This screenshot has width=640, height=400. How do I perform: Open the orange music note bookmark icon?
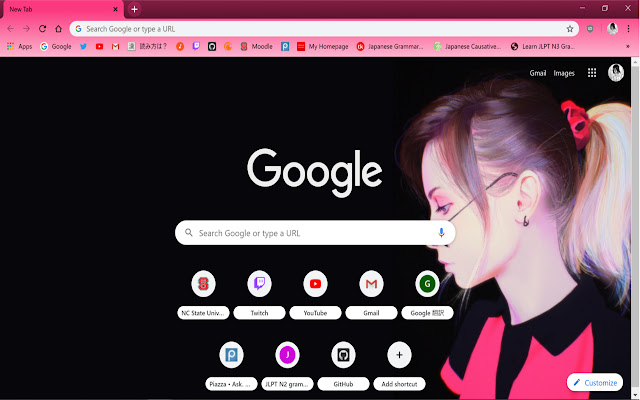pos(180,47)
